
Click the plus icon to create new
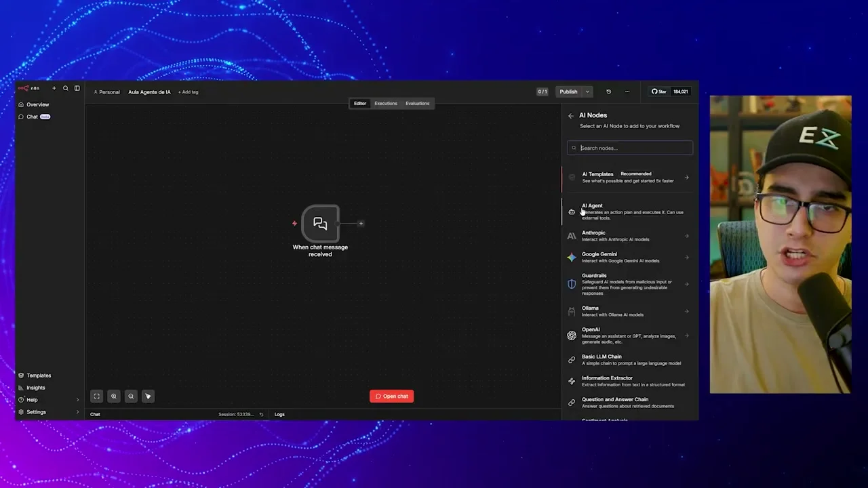[54, 88]
